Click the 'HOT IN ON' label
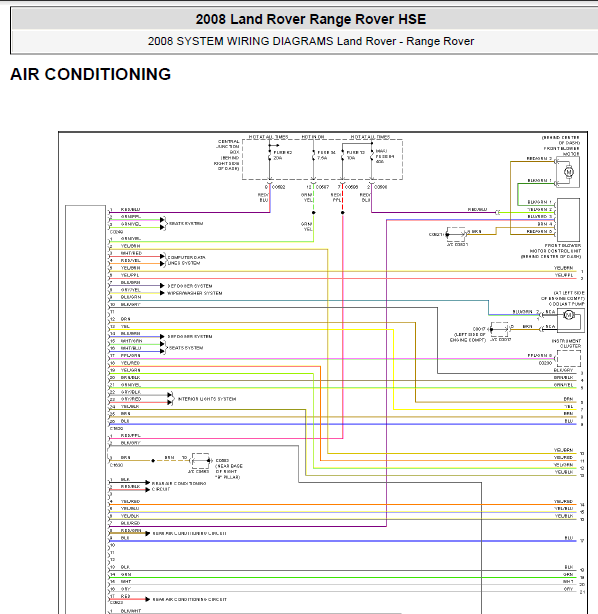 coord(313,137)
